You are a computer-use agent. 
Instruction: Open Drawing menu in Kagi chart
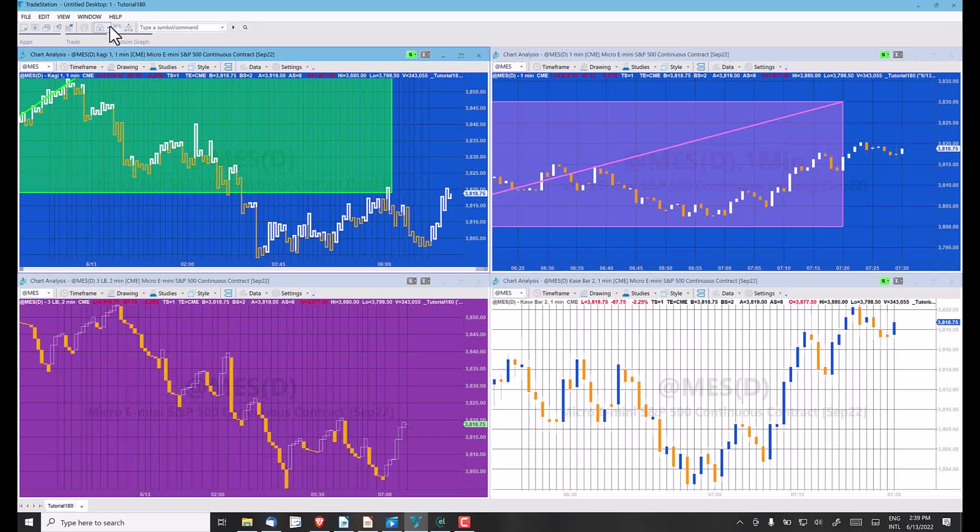click(x=127, y=67)
